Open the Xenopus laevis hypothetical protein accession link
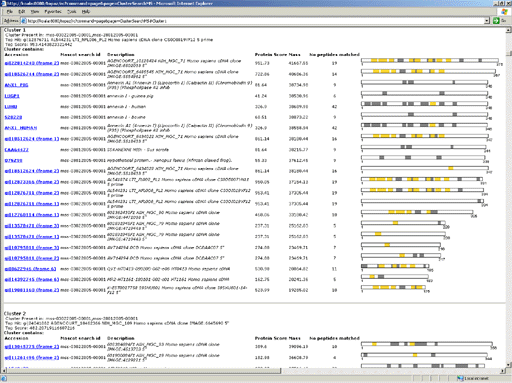 pyautogui.click(x=13, y=160)
